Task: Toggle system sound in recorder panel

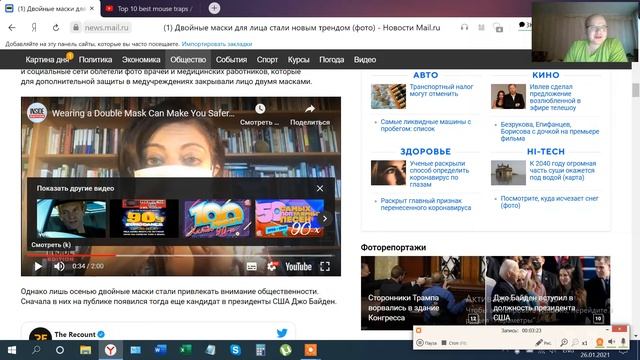Action: click(x=611, y=342)
